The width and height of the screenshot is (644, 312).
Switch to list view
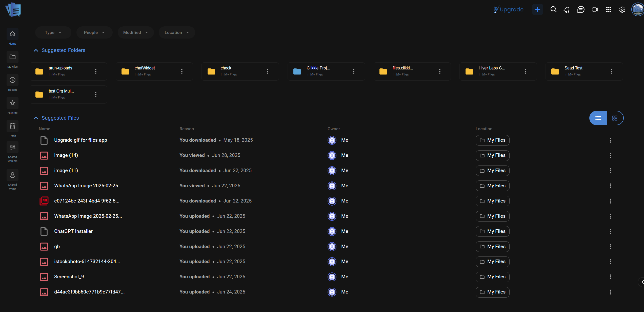click(x=598, y=118)
